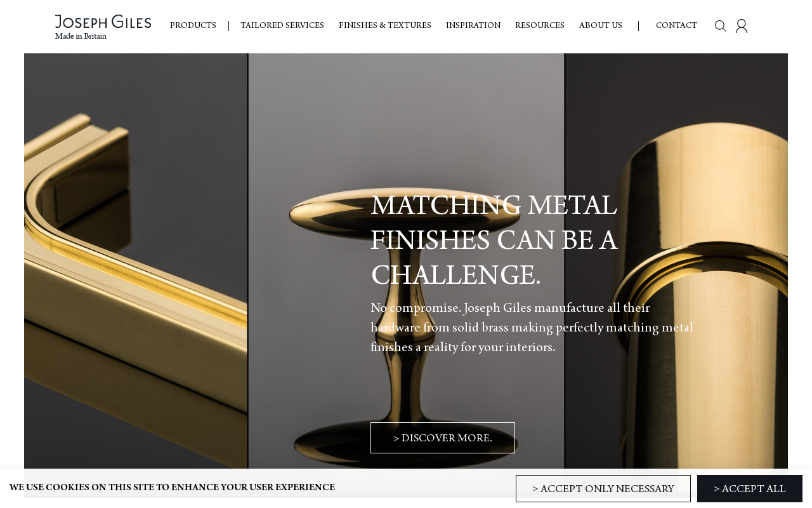This screenshot has width=812, height=508.
Task: Accept only necessary cookies
Action: [603, 489]
